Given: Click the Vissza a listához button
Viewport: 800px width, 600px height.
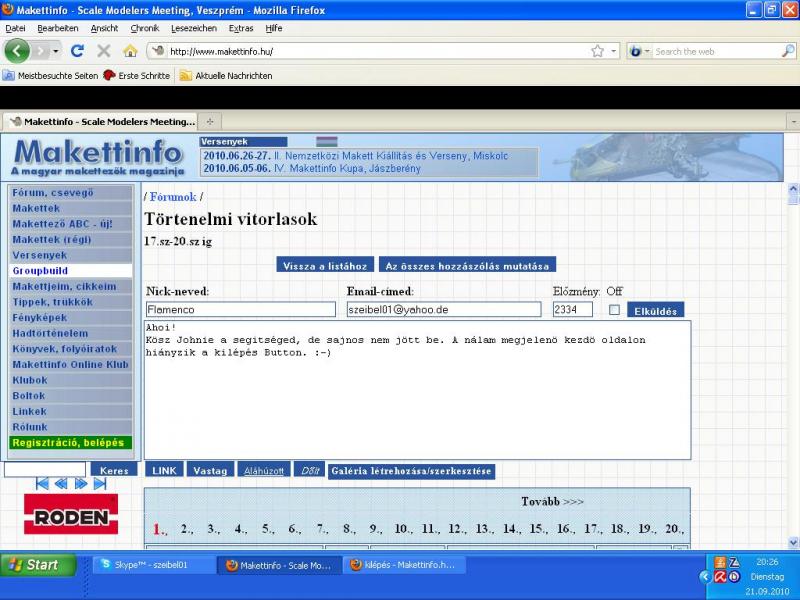Looking at the screenshot, I should (325, 265).
